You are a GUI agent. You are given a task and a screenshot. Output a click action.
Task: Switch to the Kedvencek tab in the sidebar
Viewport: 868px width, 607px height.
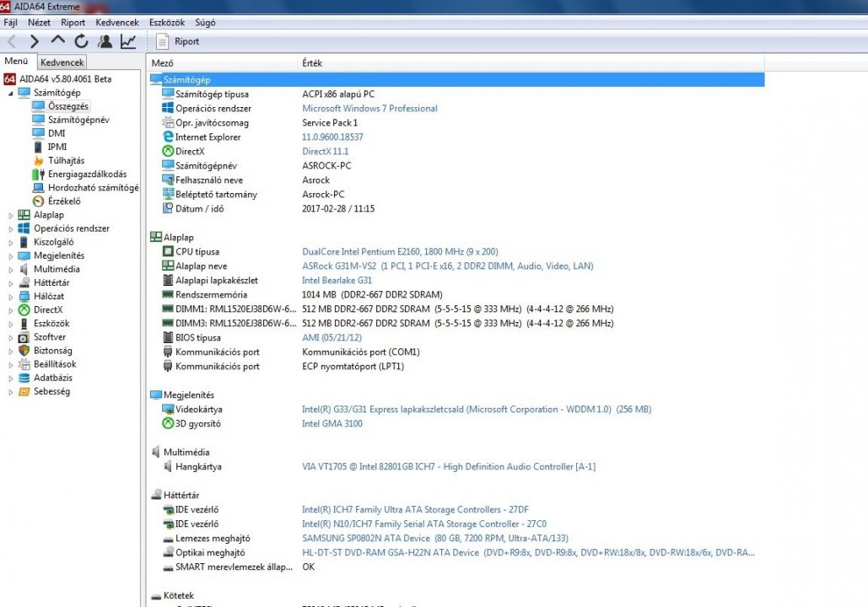(62, 62)
